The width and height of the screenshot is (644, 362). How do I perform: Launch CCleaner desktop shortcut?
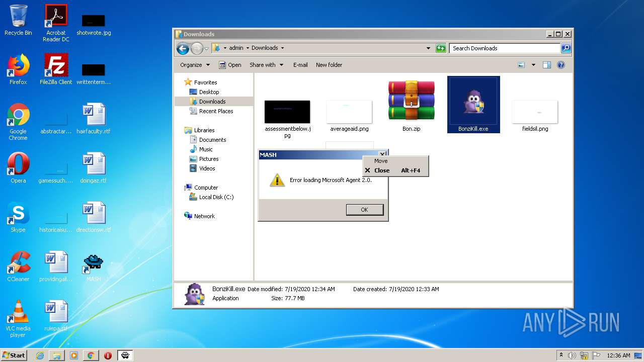18,266
